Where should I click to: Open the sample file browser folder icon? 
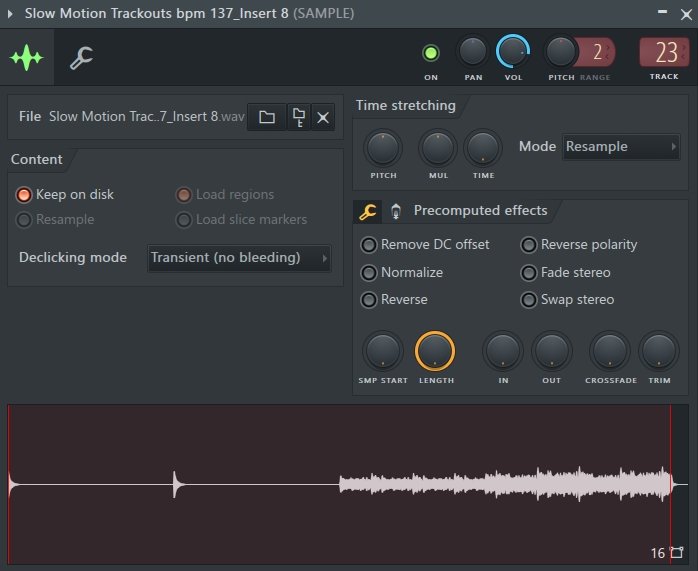click(x=267, y=117)
